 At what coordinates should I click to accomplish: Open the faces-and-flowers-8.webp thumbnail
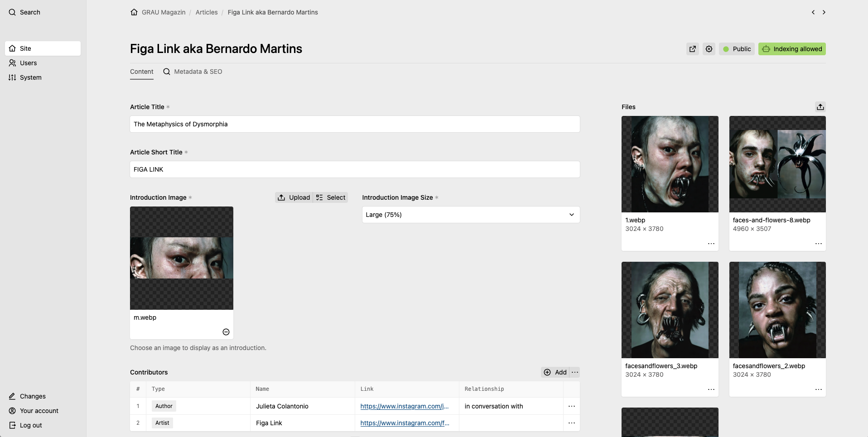[x=777, y=164]
